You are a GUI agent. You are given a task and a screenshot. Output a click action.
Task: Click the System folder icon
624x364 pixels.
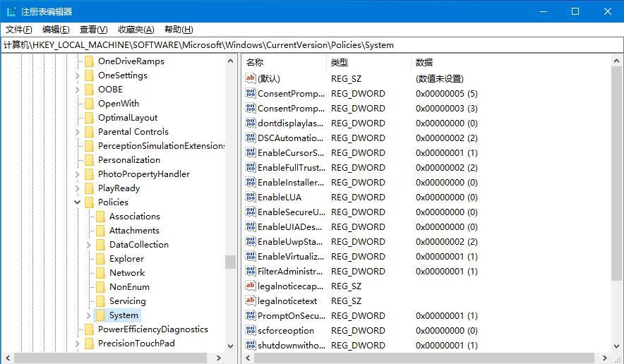tap(101, 315)
